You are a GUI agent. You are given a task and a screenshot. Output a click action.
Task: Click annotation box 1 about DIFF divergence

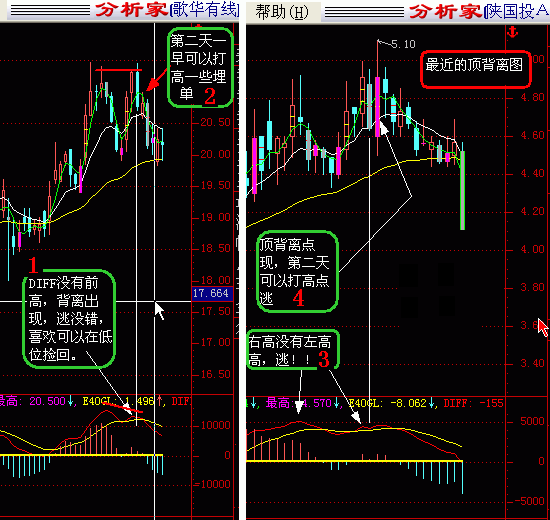(x=69, y=319)
